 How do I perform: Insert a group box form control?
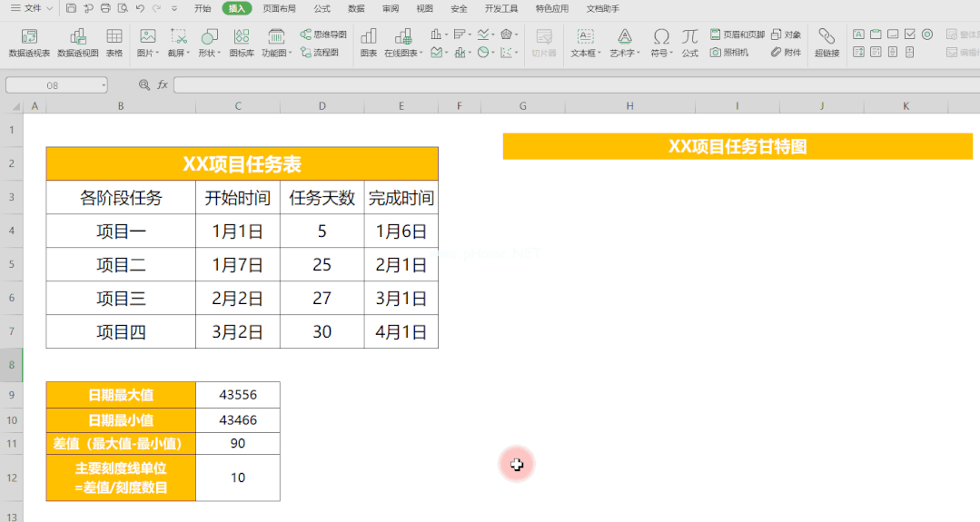(876, 34)
